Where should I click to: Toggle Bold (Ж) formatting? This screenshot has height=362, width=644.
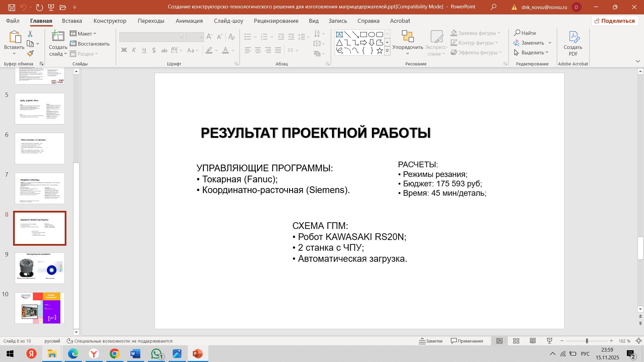(124, 50)
